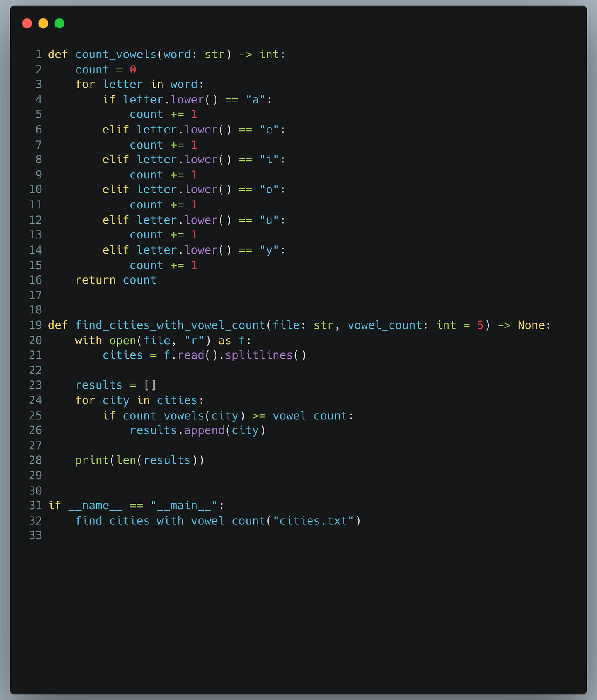Click the "cities.txt" string argument
This screenshot has width=597, height=700.
pos(313,521)
